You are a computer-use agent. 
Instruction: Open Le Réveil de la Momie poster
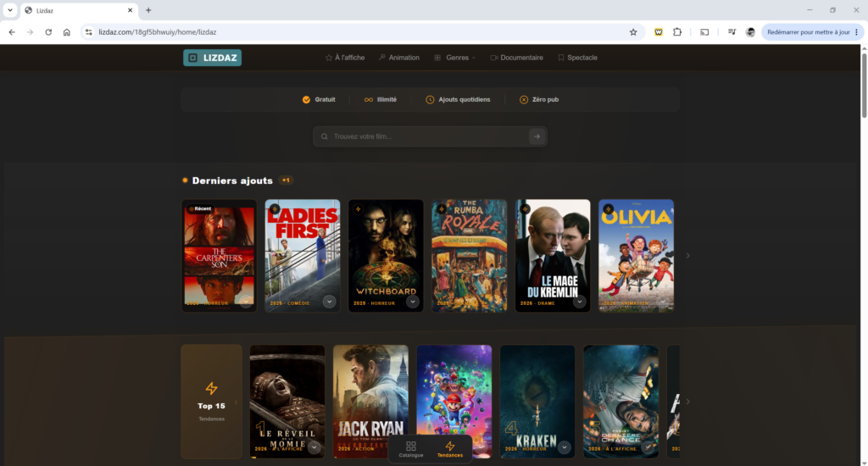(287, 402)
